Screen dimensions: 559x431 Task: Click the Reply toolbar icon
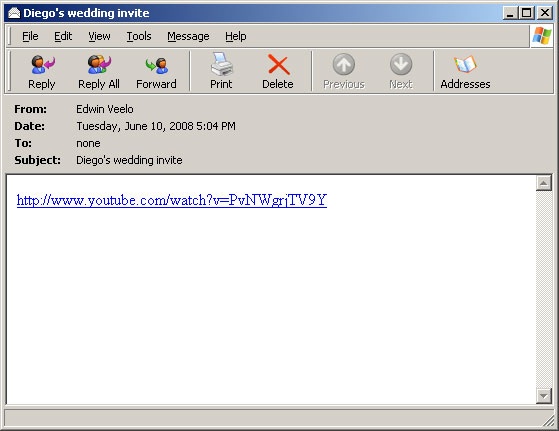[x=42, y=65]
